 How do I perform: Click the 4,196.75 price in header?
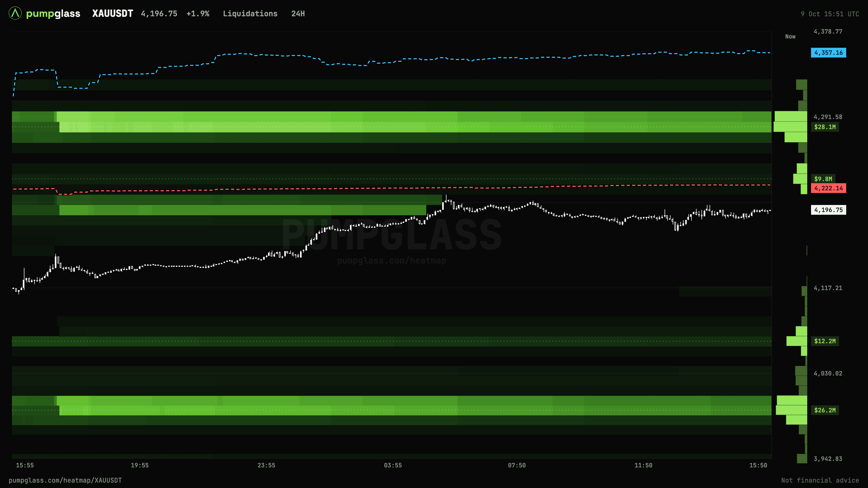159,14
